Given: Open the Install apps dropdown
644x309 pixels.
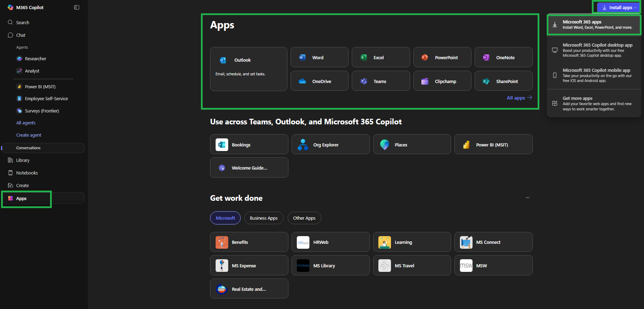Looking at the screenshot, I should [x=619, y=7].
